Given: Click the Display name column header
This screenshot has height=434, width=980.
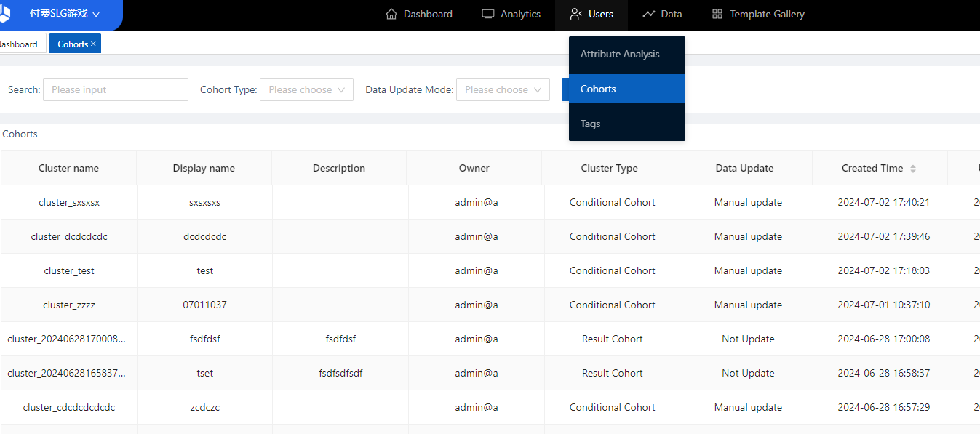Looking at the screenshot, I should point(204,168).
